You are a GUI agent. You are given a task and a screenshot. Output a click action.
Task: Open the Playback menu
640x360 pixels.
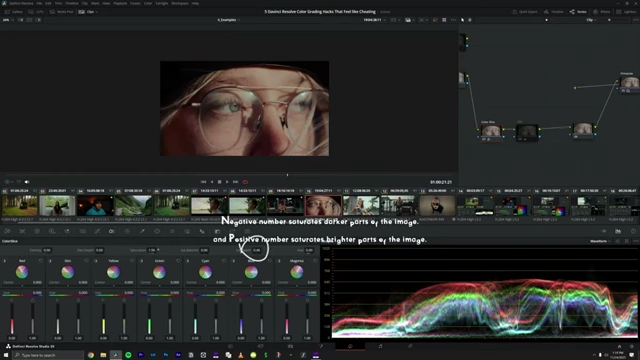pos(120,3)
